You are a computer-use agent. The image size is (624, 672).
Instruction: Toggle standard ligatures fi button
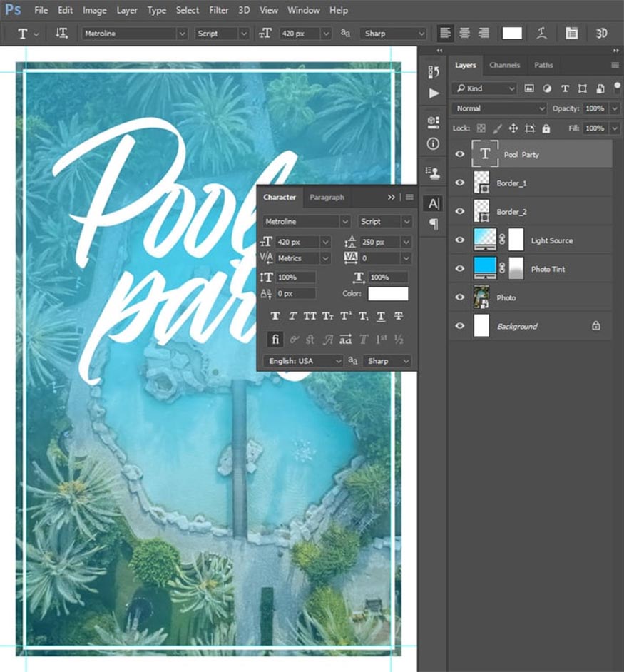(x=275, y=340)
